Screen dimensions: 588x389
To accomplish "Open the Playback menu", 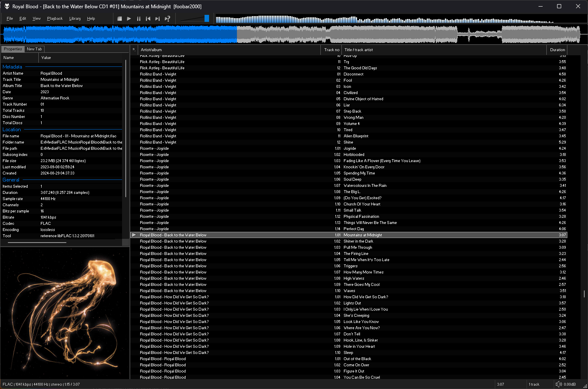I will [54, 19].
